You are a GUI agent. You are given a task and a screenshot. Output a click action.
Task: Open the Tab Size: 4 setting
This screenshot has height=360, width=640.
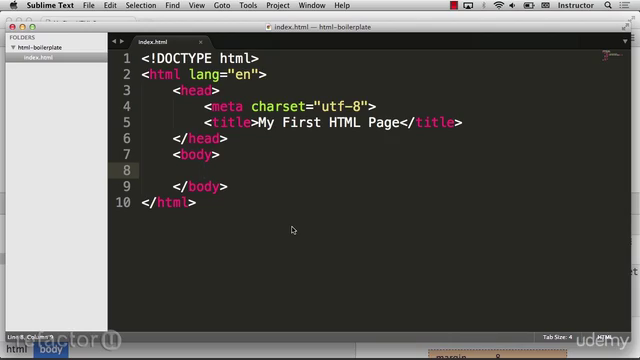pos(557,337)
